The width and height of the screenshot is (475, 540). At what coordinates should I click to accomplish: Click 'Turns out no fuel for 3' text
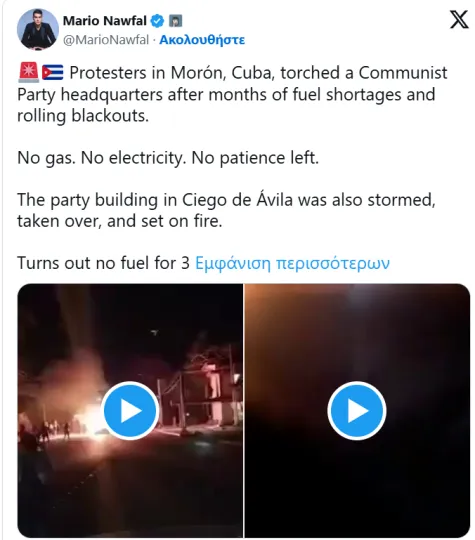pyautogui.click(x=104, y=263)
